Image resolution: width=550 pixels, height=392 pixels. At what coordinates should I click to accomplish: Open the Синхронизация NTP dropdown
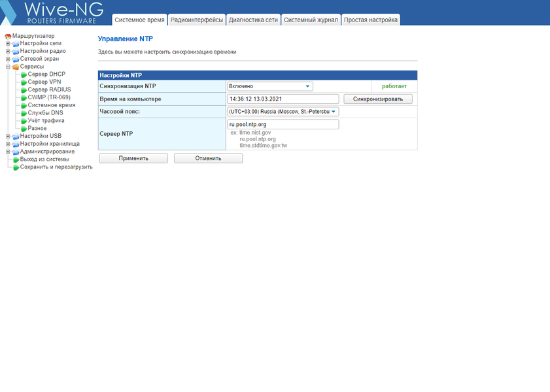coord(269,86)
